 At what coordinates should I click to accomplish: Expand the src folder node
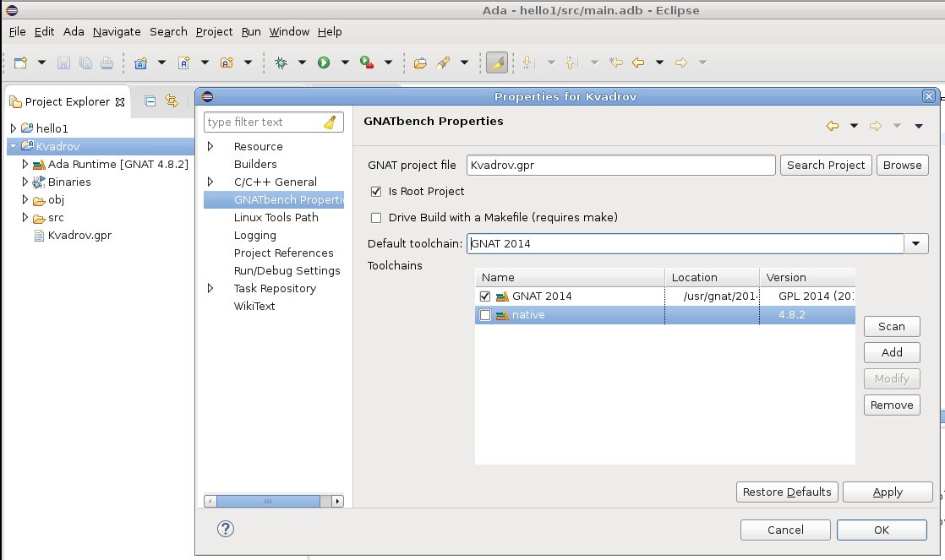(x=25, y=217)
